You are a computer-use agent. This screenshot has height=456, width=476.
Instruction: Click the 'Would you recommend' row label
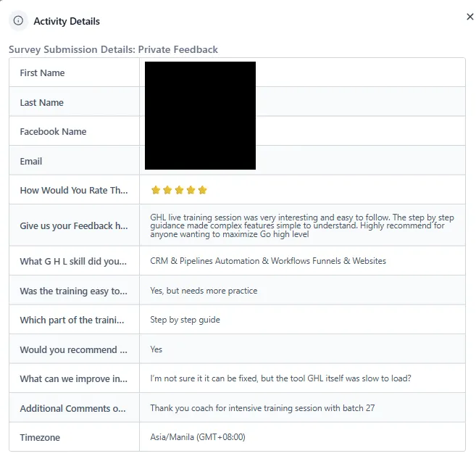point(73,349)
